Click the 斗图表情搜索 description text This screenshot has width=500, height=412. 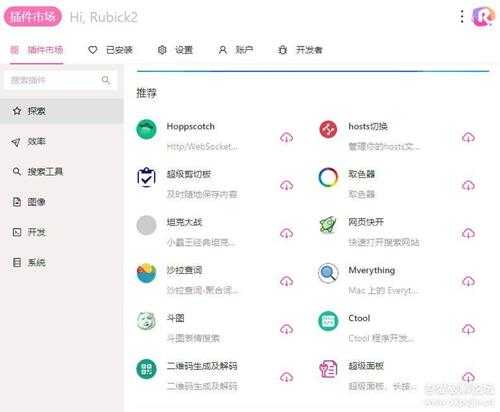tap(193, 338)
